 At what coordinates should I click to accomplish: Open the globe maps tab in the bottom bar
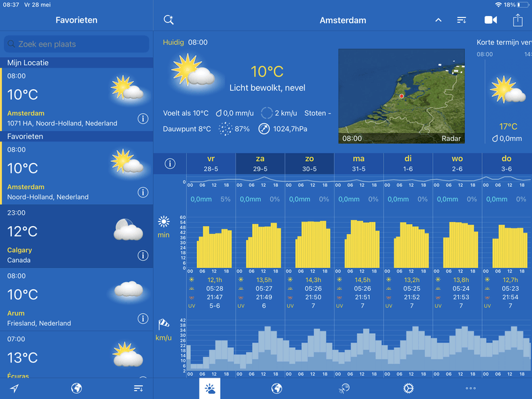coord(277,388)
